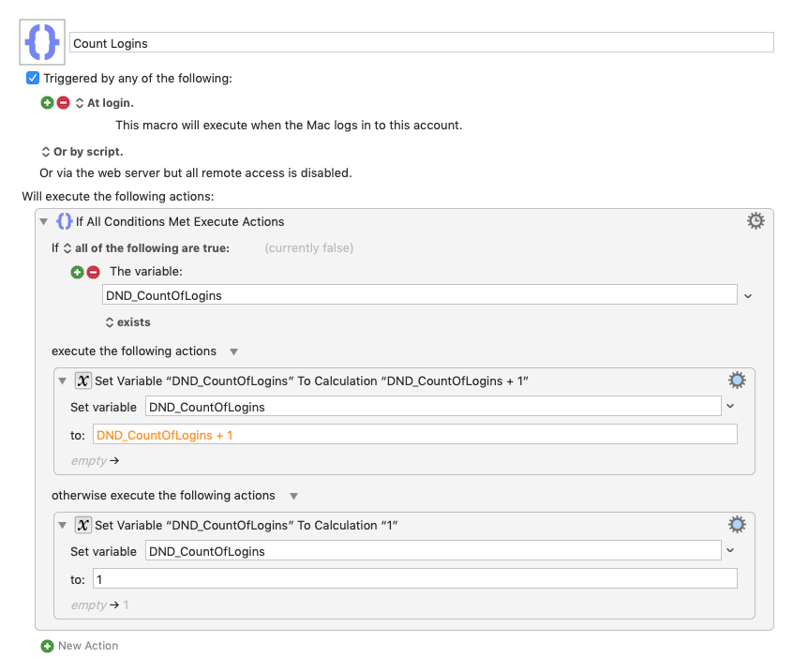Change the 'exists' condition popup
Viewport: 793px width, 672px height.
click(128, 322)
